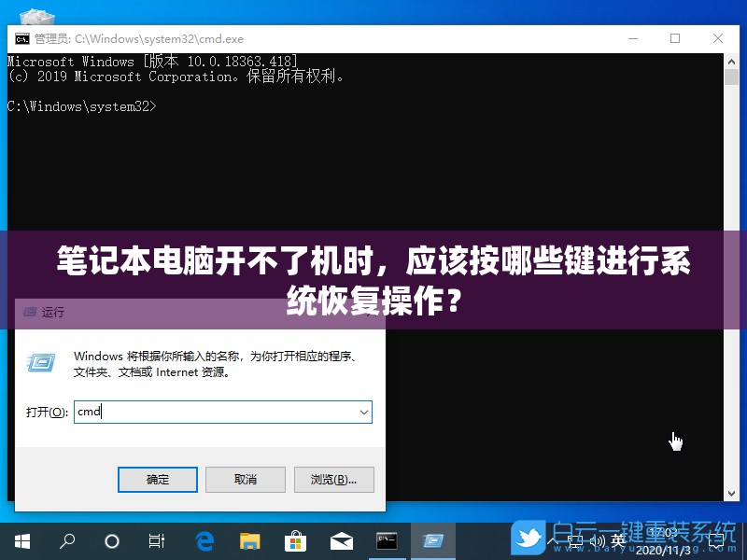Click the 'Microsoft Windows [版本 10.0.18363.418]' line

(x=152, y=62)
